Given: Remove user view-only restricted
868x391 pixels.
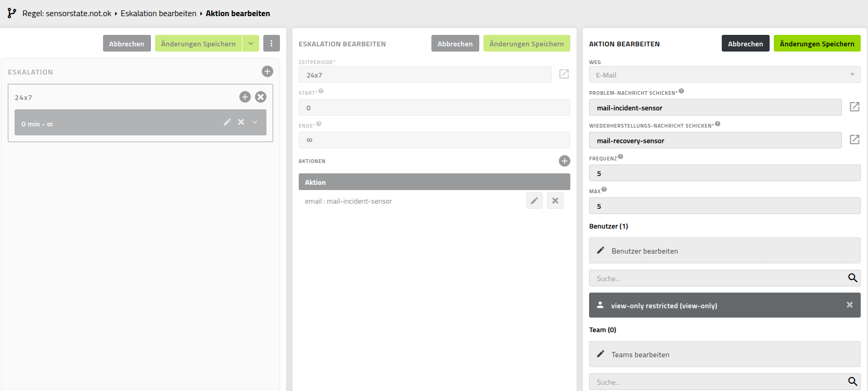Looking at the screenshot, I should click(849, 305).
